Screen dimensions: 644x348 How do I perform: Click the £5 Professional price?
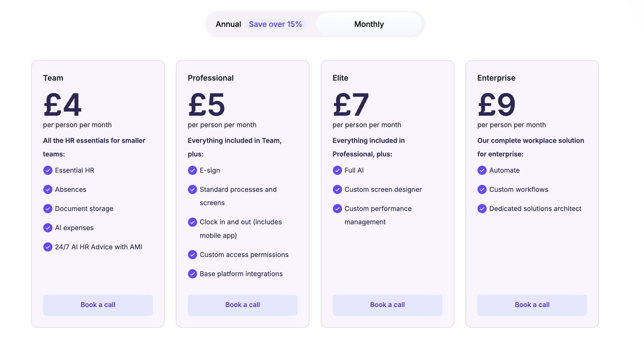click(x=207, y=104)
